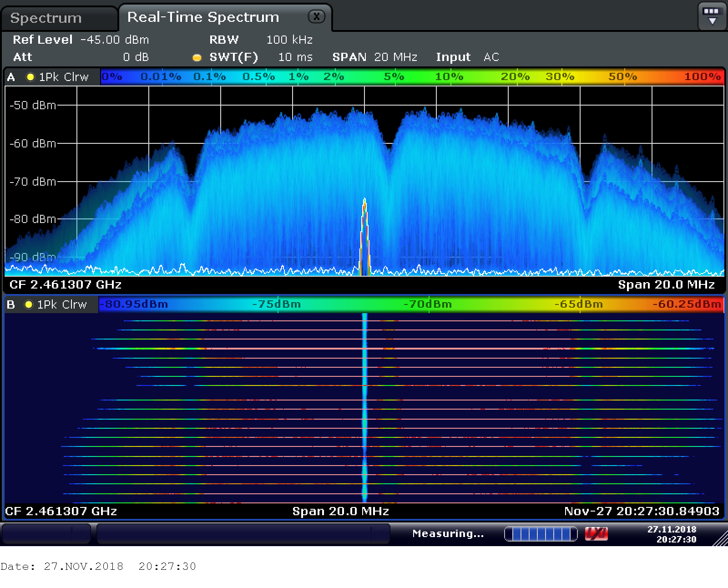Screen dimensions: 728x588
Task: Switch to the Spectrum tab
Action: click(x=46, y=18)
